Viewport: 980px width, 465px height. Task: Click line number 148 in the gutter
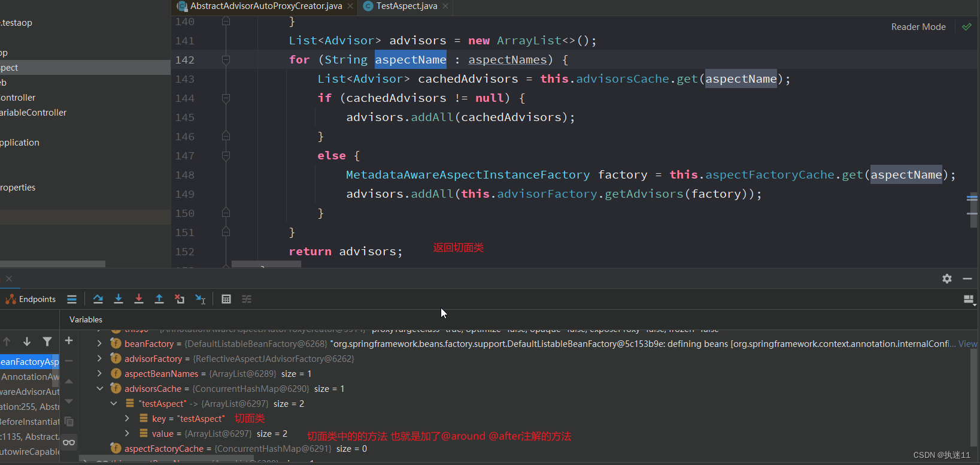[x=185, y=175]
